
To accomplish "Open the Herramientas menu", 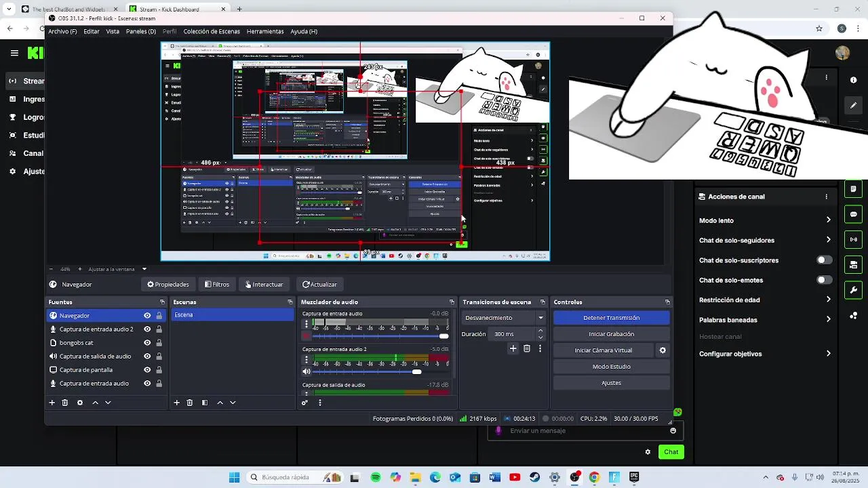I will [265, 31].
